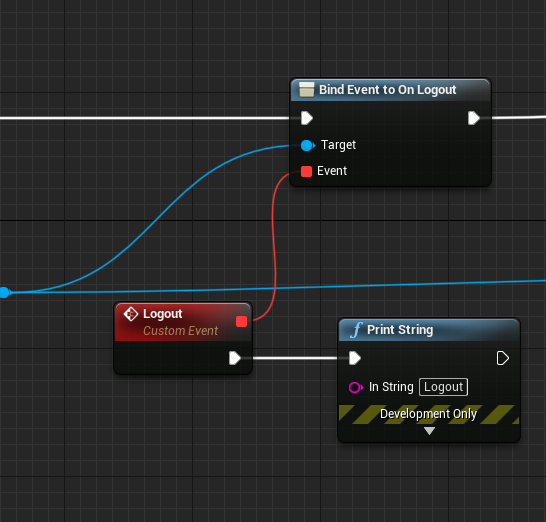Click the Custom Event diamond icon on the Logout node

point(131,314)
